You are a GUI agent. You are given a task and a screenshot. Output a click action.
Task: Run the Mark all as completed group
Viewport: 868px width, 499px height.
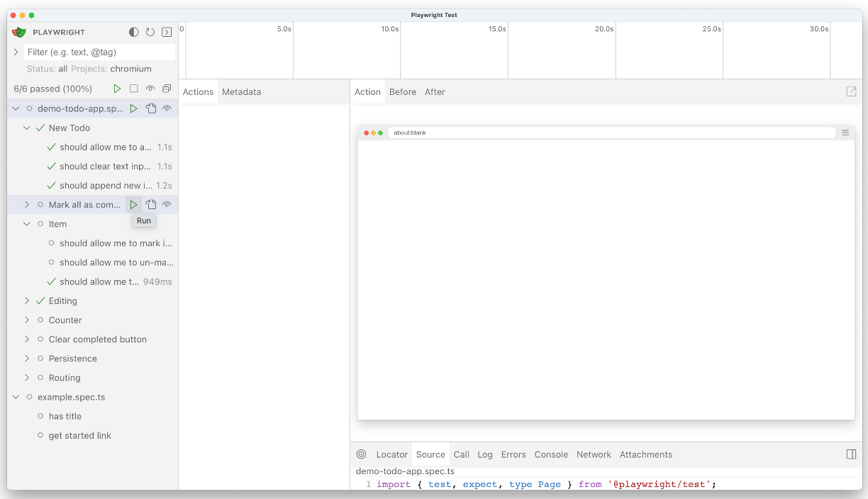tap(133, 205)
